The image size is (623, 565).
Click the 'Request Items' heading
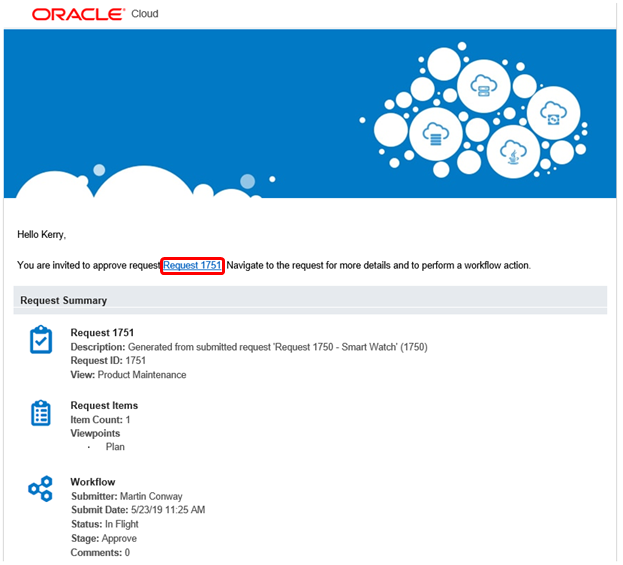click(x=104, y=406)
